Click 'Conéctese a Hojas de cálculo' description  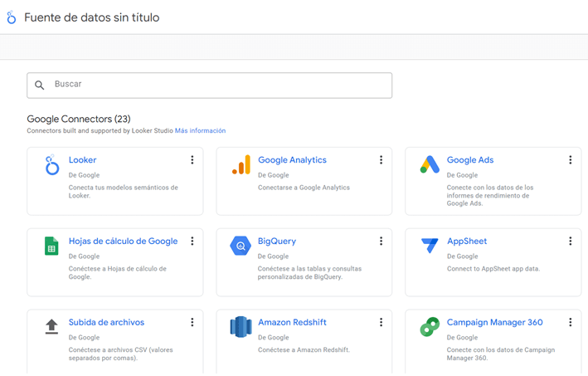pyautogui.click(x=118, y=273)
